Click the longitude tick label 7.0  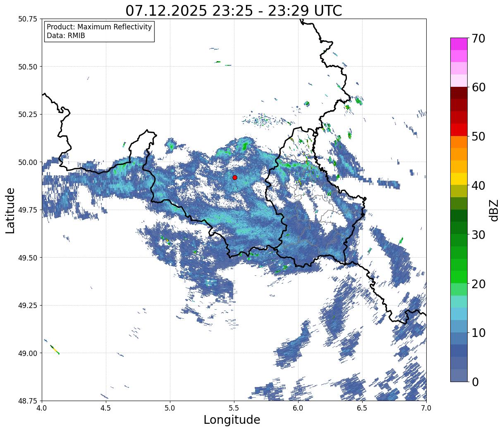[x=426, y=408]
